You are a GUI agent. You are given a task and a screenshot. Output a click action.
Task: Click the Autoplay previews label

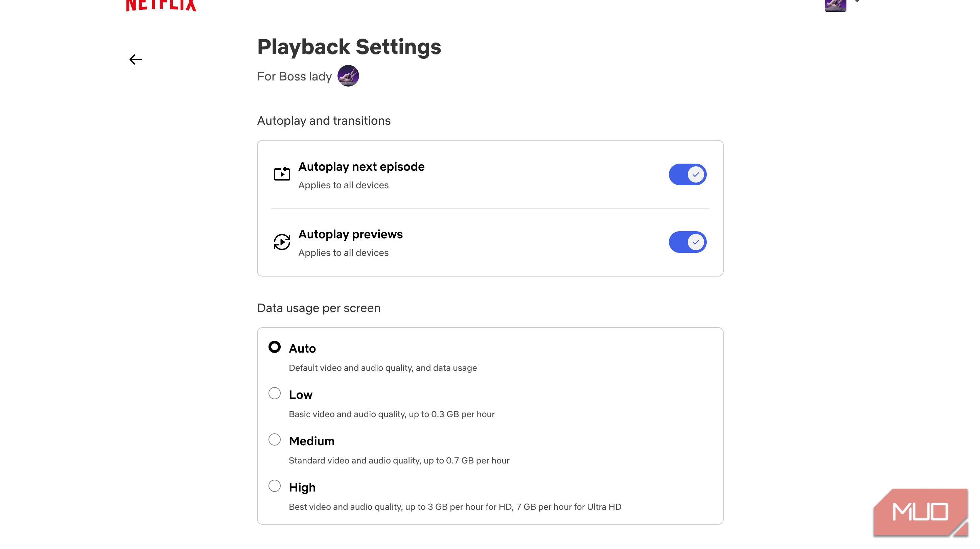click(350, 234)
